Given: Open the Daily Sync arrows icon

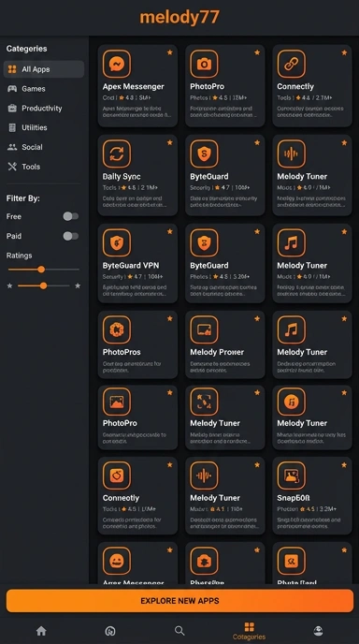Looking at the screenshot, I should (x=117, y=154).
